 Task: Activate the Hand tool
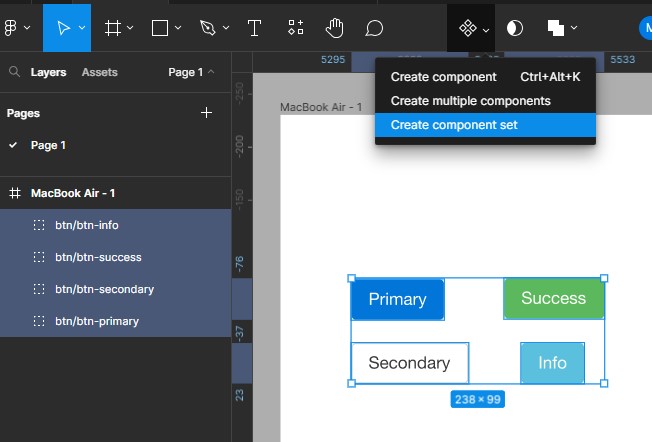click(x=335, y=28)
